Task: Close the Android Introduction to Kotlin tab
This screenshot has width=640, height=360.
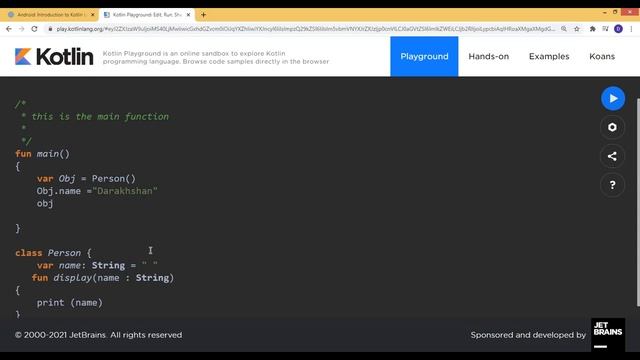Action: tap(93, 15)
